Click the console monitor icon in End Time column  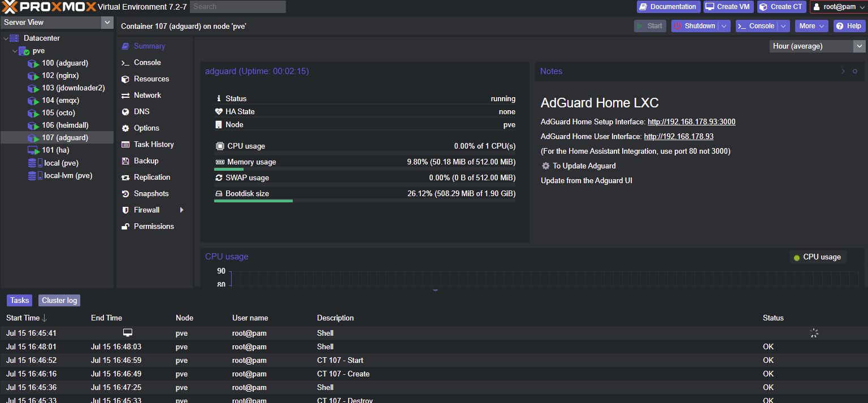[x=128, y=332]
